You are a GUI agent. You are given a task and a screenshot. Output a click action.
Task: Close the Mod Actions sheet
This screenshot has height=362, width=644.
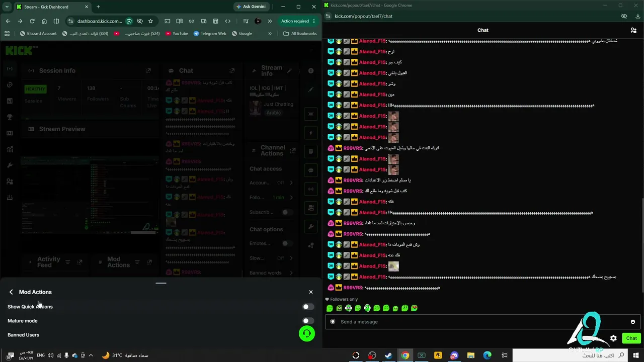[311, 292]
